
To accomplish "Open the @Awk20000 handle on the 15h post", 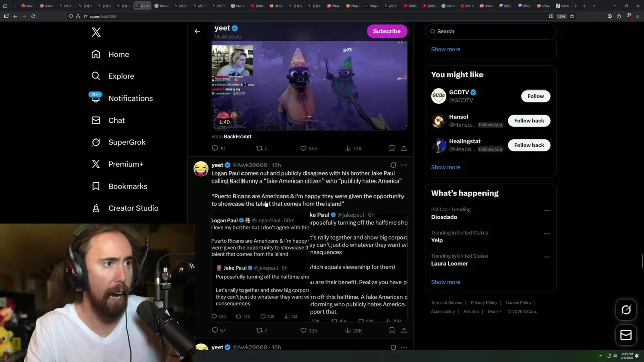I will tap(250, 165).
